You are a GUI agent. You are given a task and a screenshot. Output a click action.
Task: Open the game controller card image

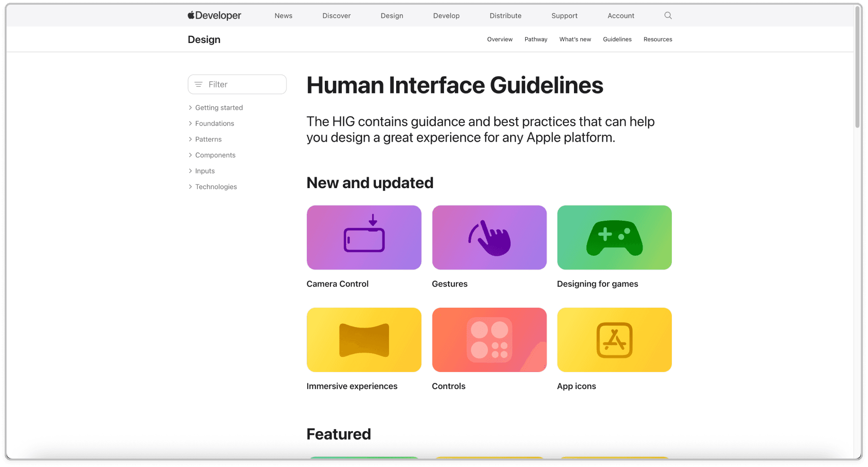[615, 237]
